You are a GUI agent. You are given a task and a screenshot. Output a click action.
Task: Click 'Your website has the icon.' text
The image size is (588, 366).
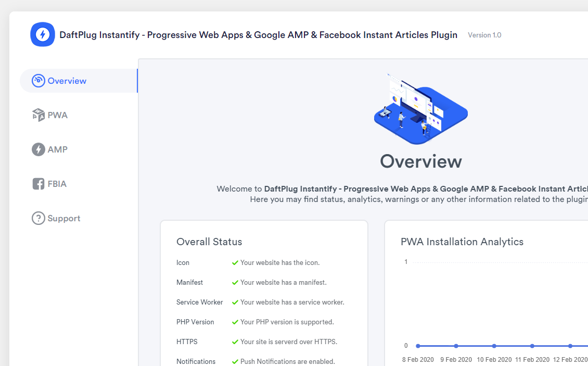280,263
